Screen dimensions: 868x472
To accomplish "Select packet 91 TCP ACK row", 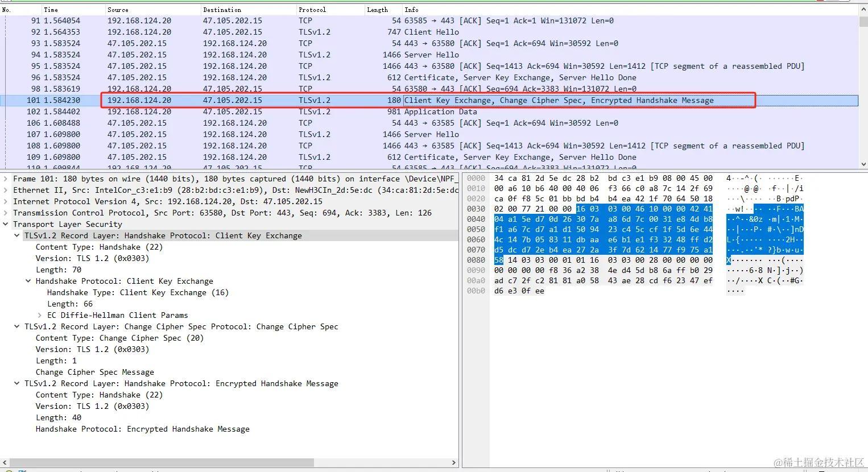I will point(429,20).
